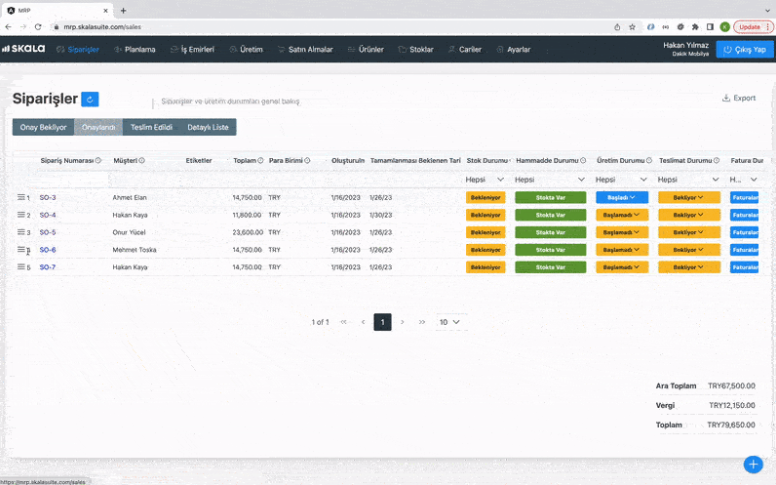Open the Üretim nav item
This screenshot has width=776, height=485.
tap(246, 49)
